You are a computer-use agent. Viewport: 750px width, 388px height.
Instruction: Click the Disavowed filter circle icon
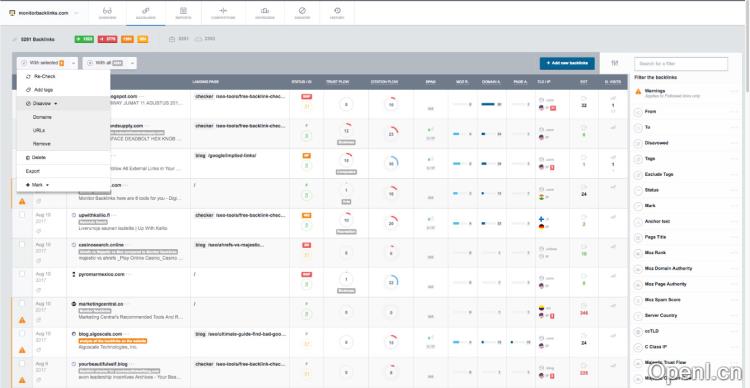pos(638,144)
